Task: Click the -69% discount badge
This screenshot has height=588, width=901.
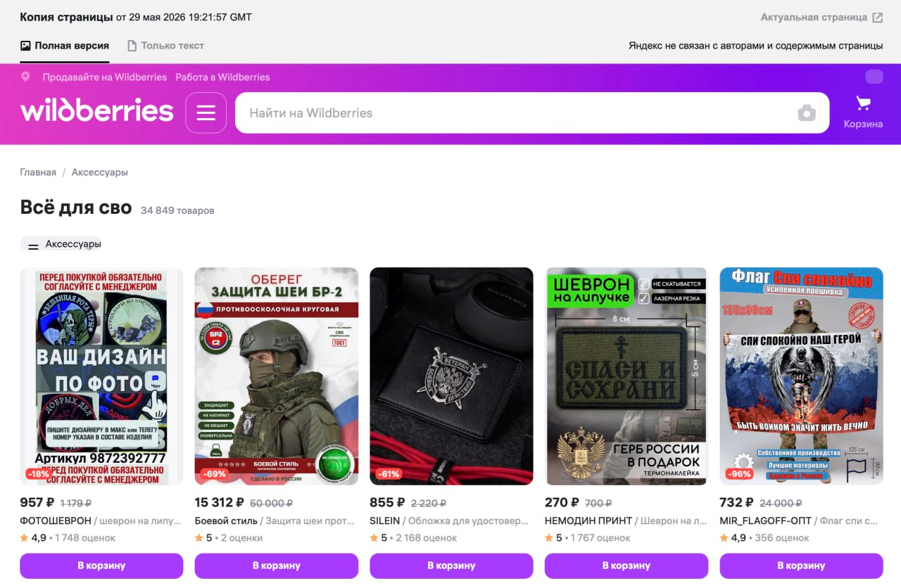Action: point(214,474)
